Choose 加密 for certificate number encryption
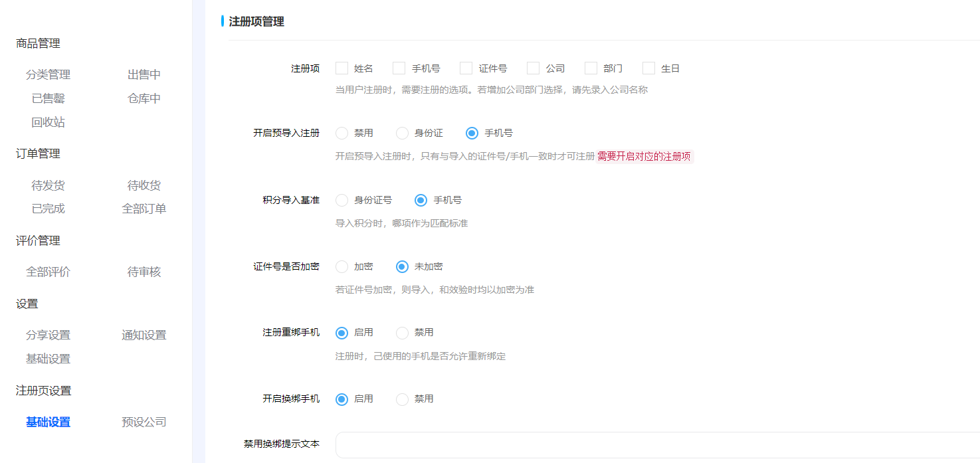 342,266
